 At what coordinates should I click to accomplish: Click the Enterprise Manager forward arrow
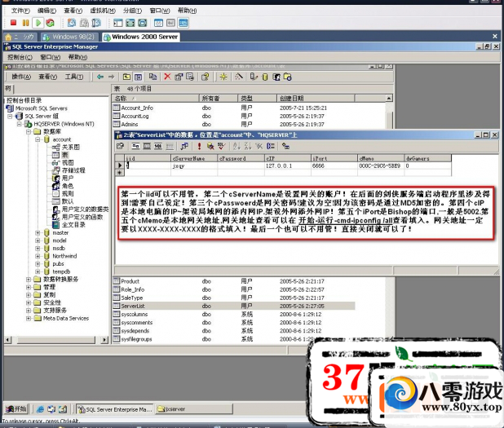(111, 77)
